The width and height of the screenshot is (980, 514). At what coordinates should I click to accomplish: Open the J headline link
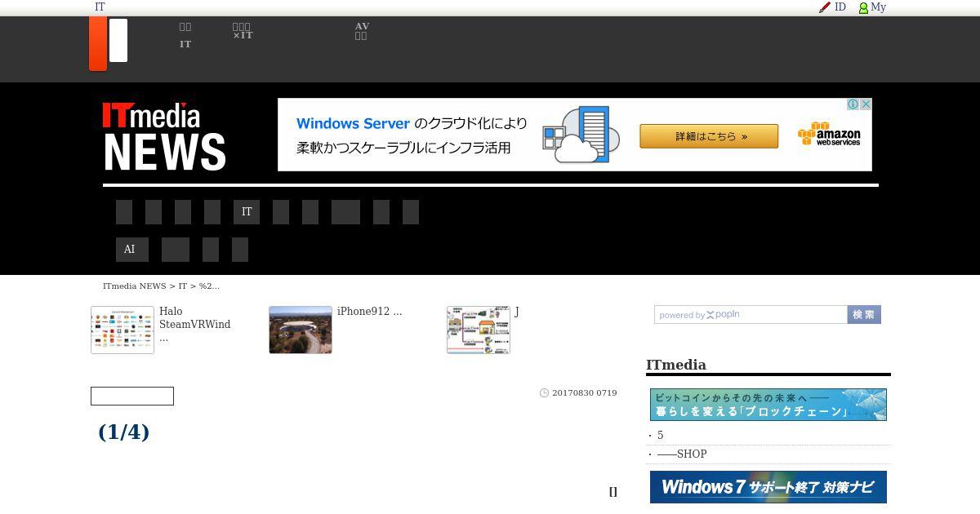click(x=517, y=312)
